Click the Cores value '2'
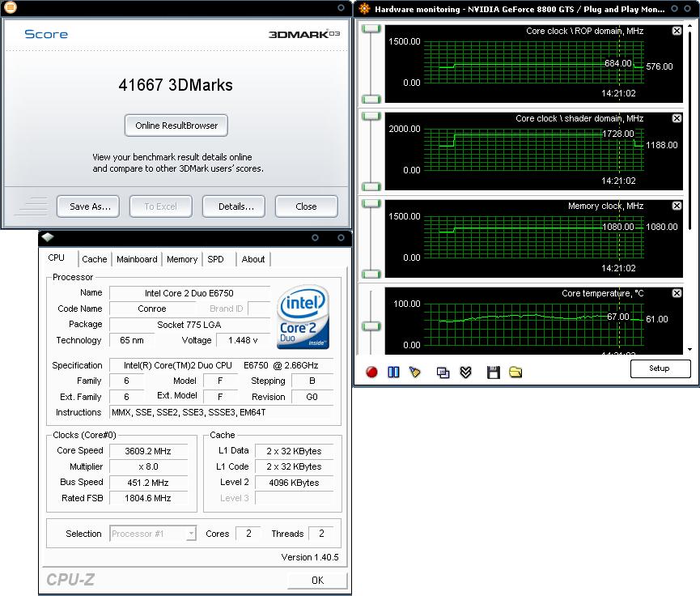The height and width of the screenshot is (596, 700). (x=248, y=534)
